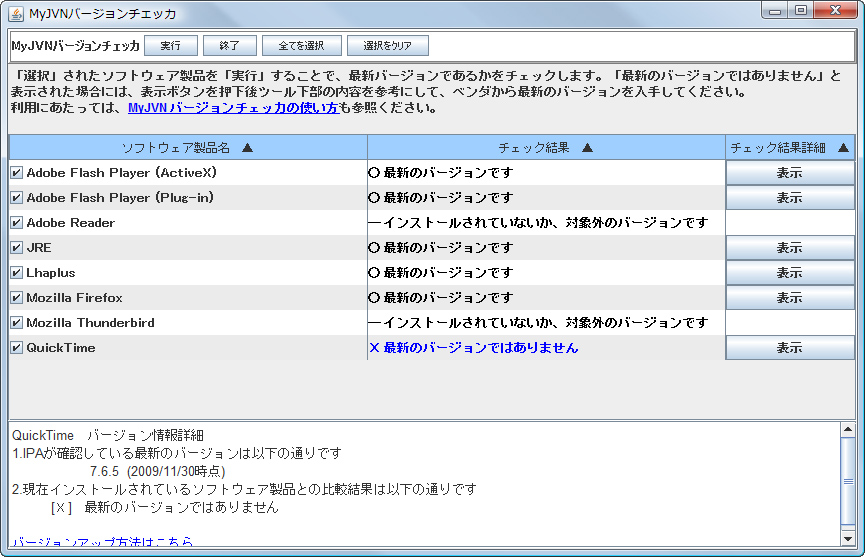Click Mozilla Firefox 最新のバージョンです result cell
The height and width of the screenshot is (557, 865).
point(546,298)
